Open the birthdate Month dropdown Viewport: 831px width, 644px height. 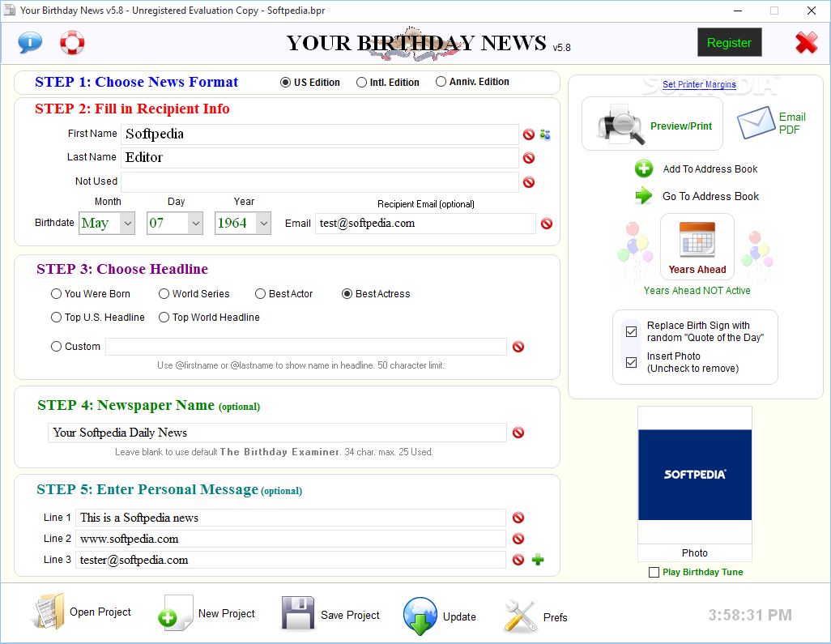click(x=128, y=223)
